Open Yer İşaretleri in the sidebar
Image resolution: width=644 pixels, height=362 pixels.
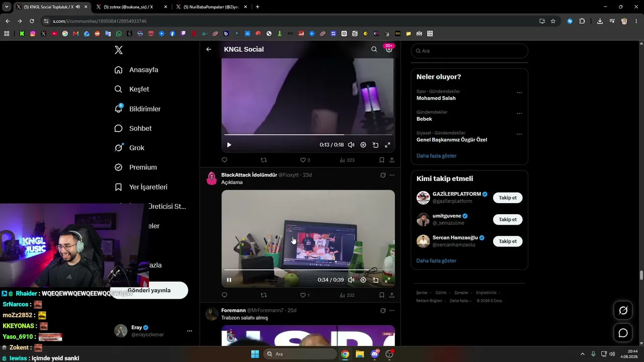141,187
